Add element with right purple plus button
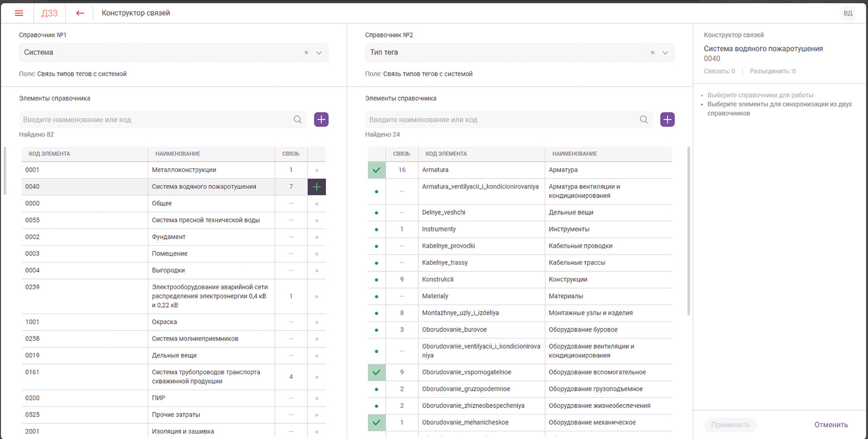Viewport: 868px width, 439px height. pos(667,119)
